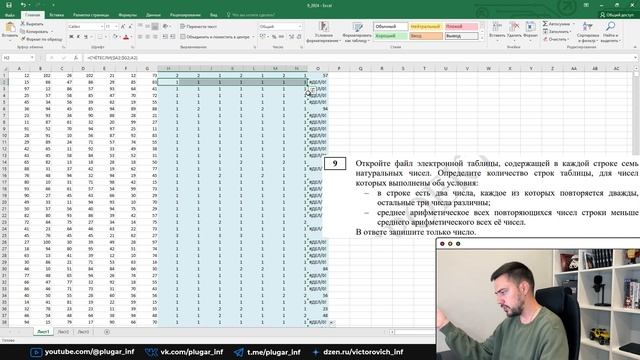
Task: Expand the formula bar
Action: click(636, 58)
